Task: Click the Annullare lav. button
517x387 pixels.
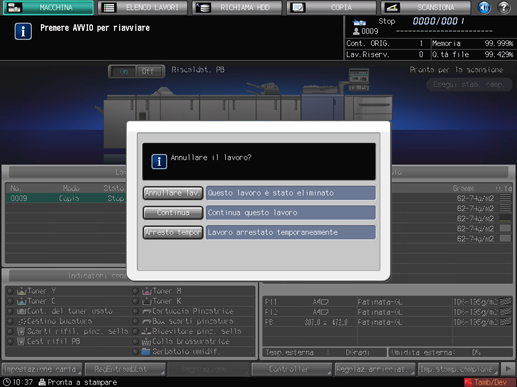Action: pyautogui.click(x=173, y=193)
